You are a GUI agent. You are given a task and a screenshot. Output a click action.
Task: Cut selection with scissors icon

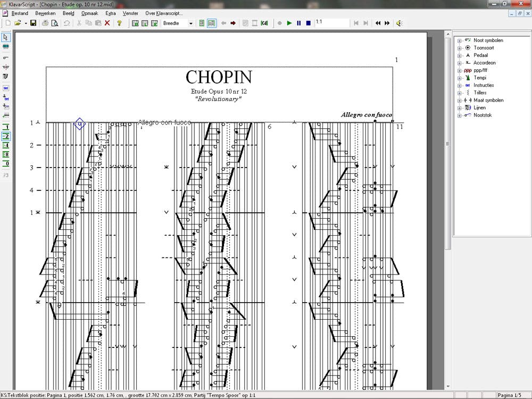click(79, 23)
